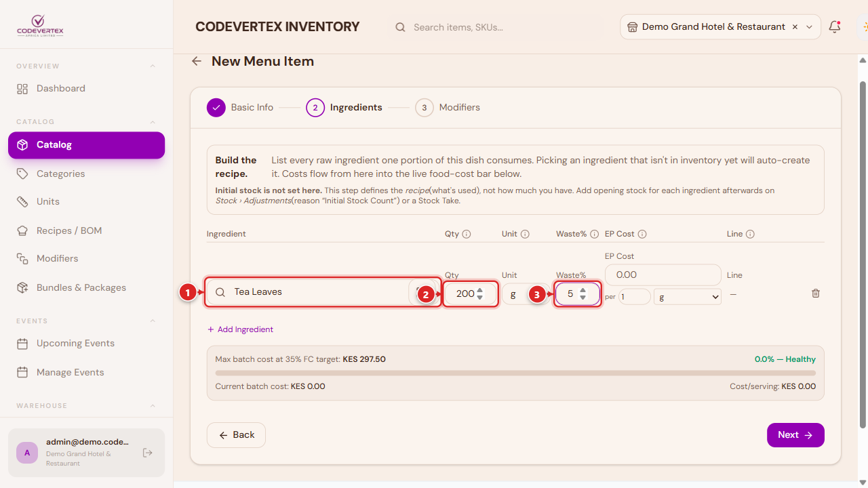Go to the Basic Info step
The image size is (868, 488).
click(x=240, y=108)
